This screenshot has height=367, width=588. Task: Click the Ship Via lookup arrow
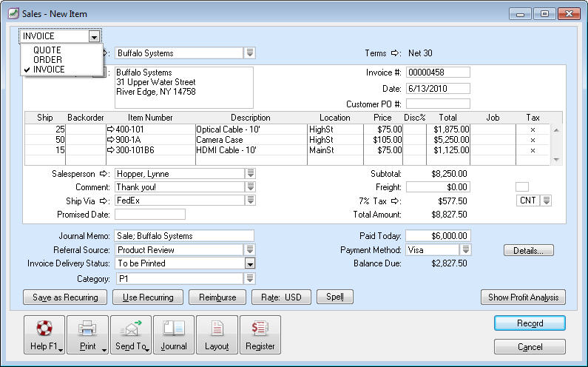click(x=104, y=201)
